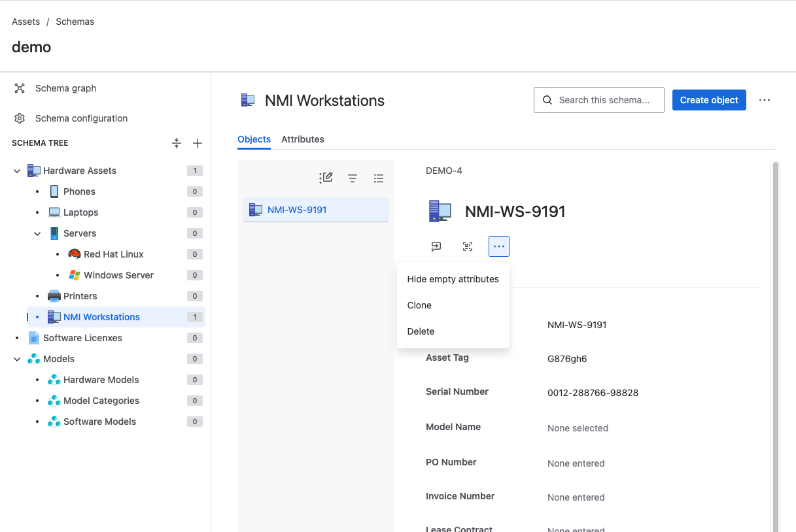Screen dimensions: 796x532
Task: Click the serial number 0012-288766-98828
Action: (x=593, y=393)
